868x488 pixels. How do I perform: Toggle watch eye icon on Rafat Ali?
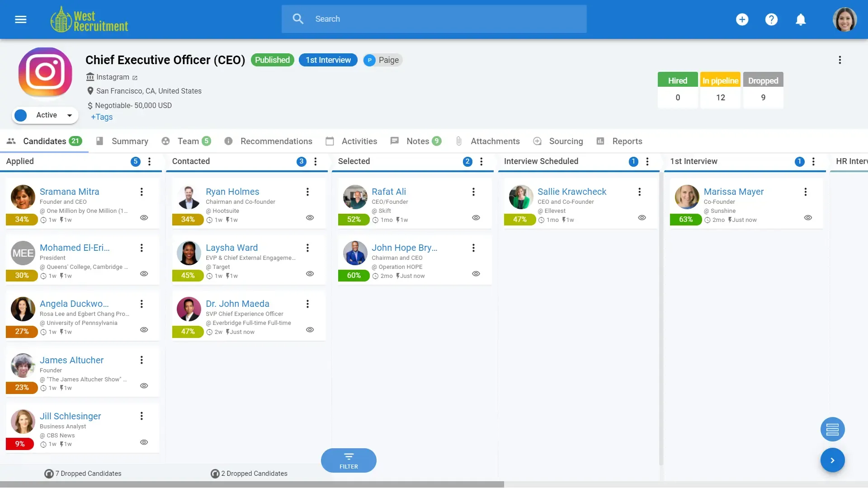pos(476,218)
